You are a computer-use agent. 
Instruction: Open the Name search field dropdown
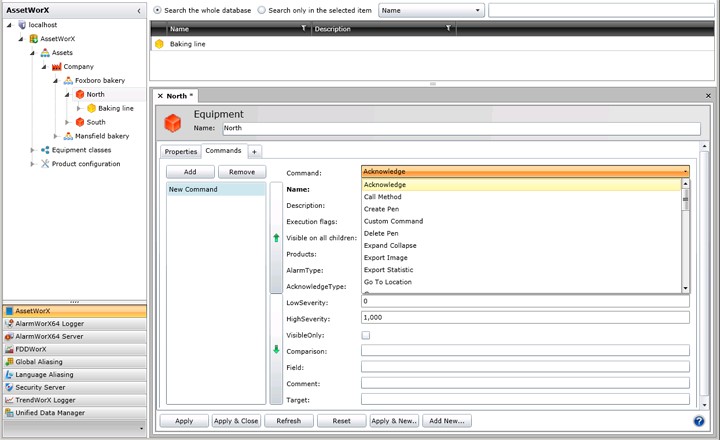(478, 10)
